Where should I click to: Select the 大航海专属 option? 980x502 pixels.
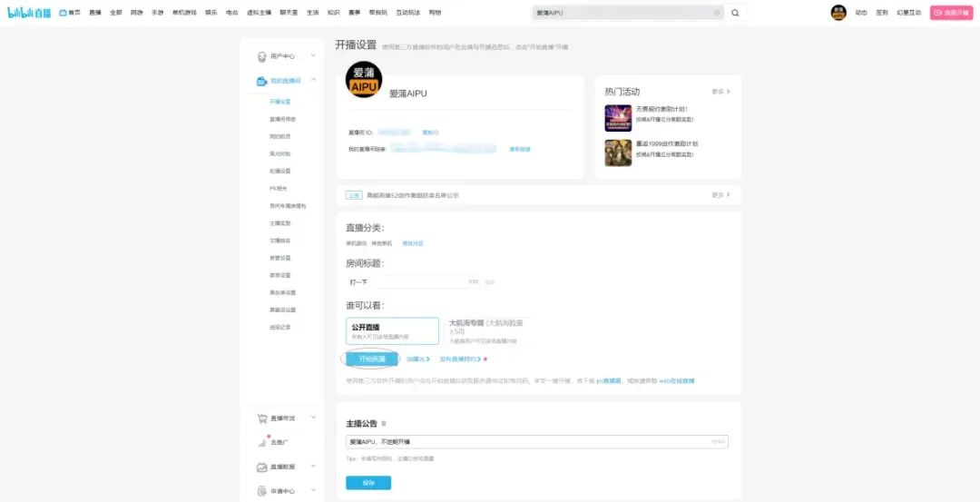coord(488,330)
